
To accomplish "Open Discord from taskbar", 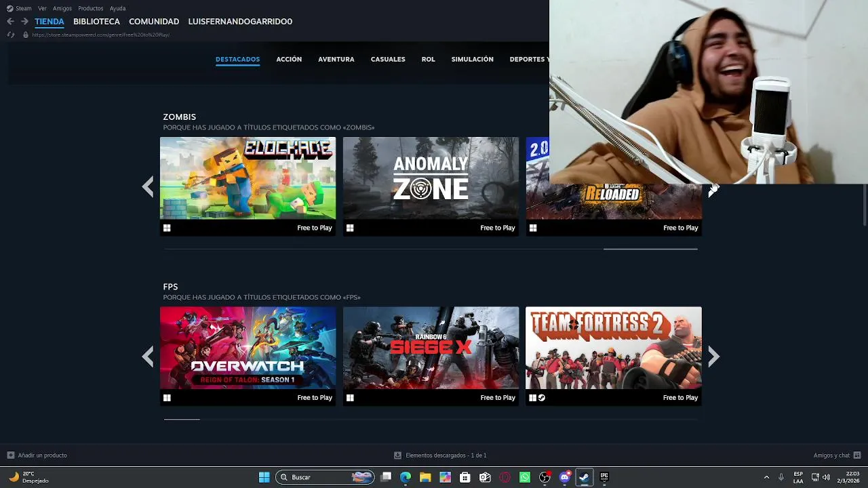I will (564, 477).
